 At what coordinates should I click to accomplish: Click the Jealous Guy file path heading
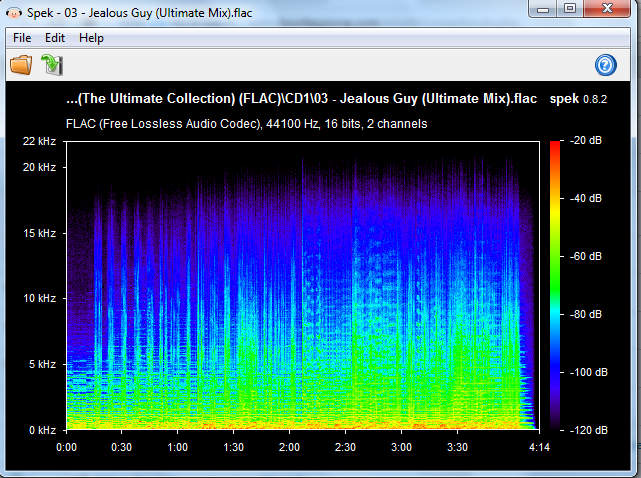[x=301, y=101]
